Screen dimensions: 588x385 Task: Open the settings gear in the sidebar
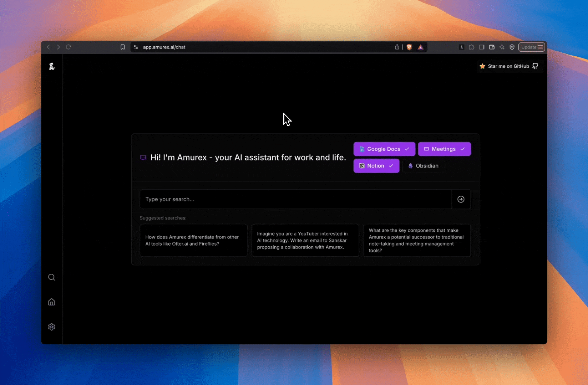coord(52,327)
